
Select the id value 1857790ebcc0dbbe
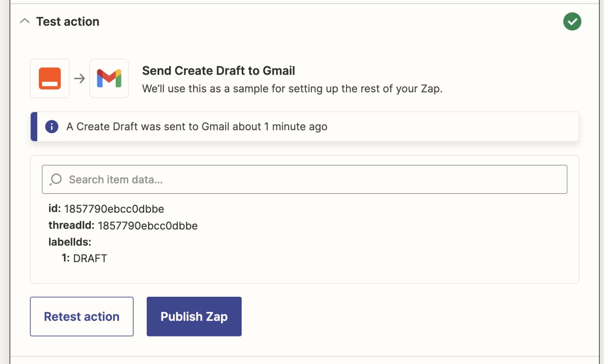[114, 209]
